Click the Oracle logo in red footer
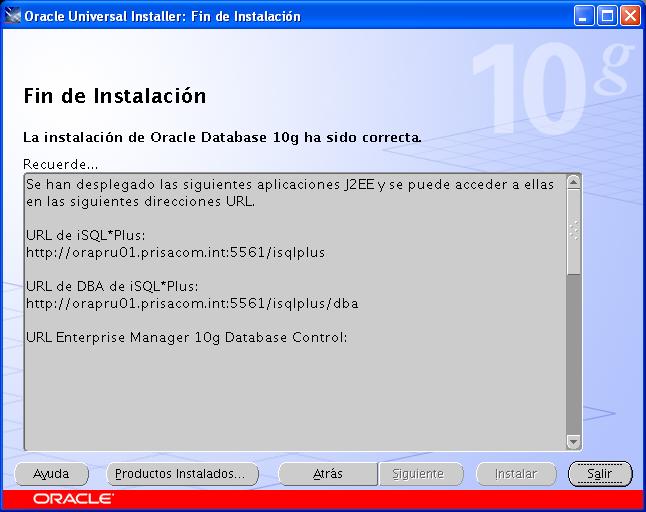The image size is (646, 512). click(73, 499)
